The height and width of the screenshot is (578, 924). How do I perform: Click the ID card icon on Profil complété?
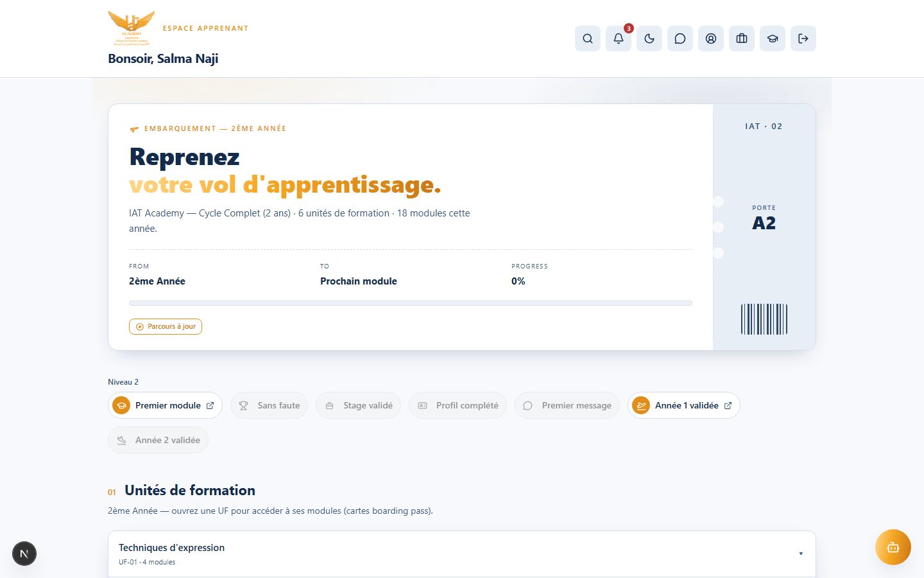point(422,406)
